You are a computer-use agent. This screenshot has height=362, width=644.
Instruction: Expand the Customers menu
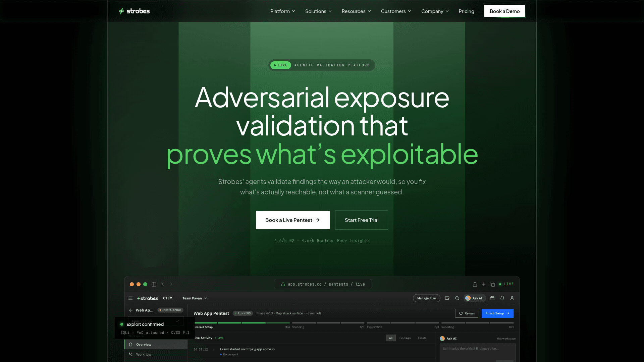point(396,11)
